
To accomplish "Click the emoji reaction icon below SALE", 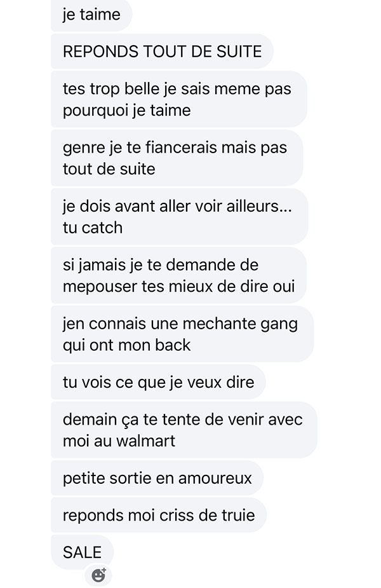I will (x=99, y=575).
